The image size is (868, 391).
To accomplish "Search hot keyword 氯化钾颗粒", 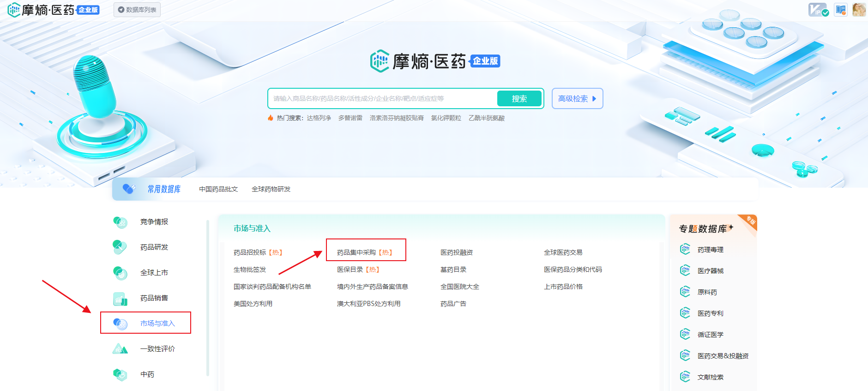I will click(446, 118).
